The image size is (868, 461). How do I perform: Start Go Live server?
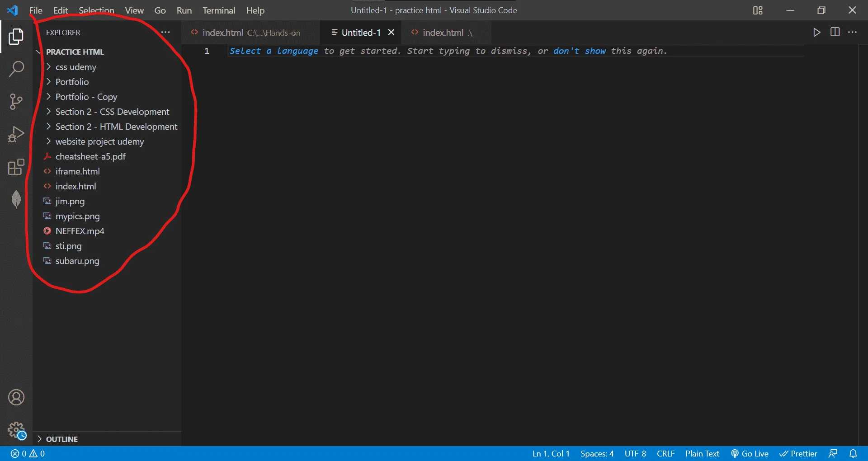click(x=750, y=453)
